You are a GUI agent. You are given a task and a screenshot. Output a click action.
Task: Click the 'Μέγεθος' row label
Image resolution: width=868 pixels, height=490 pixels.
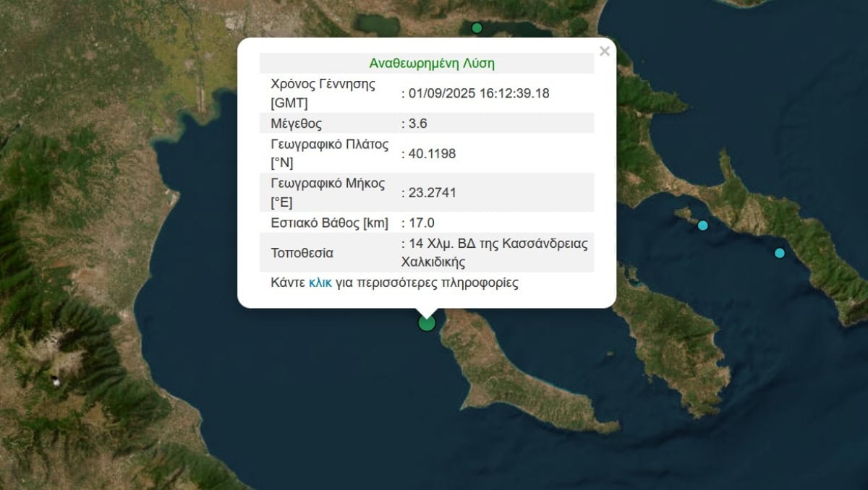[296, 123]
